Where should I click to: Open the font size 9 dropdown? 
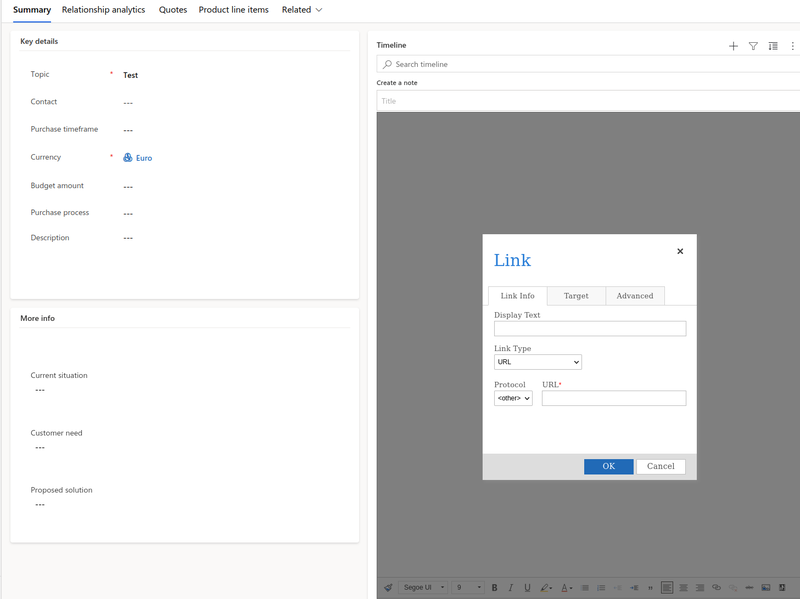click(x=468, y=588)
